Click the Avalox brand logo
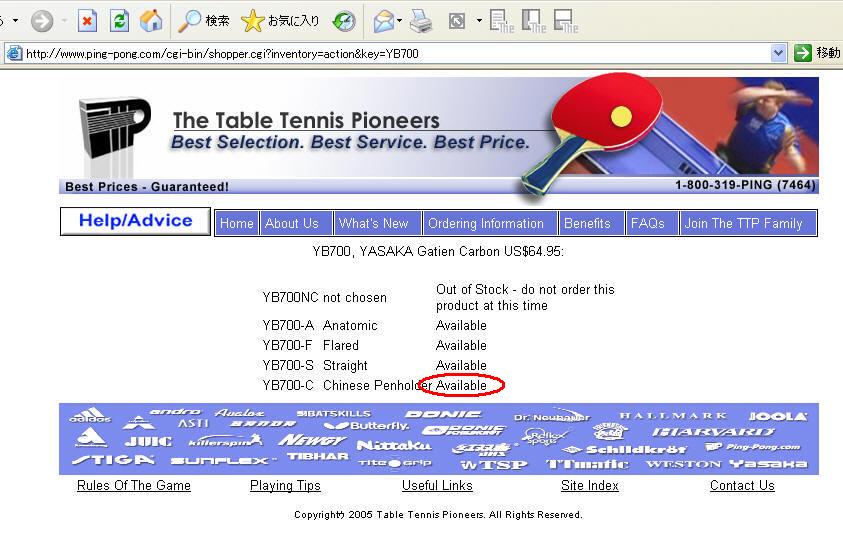The image size is (843, 546). click(239, 413)
